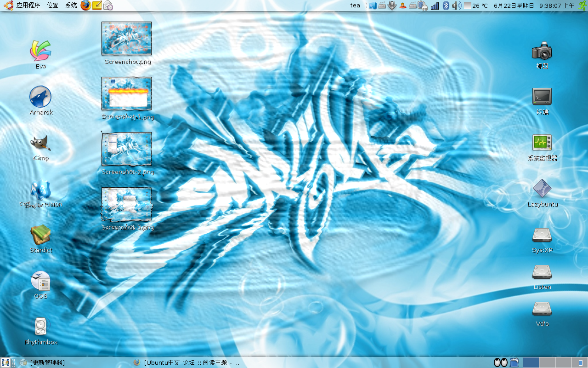Open the volume control tray icon
This screenshot has width=588, height=368.
[x=457, y=6]
